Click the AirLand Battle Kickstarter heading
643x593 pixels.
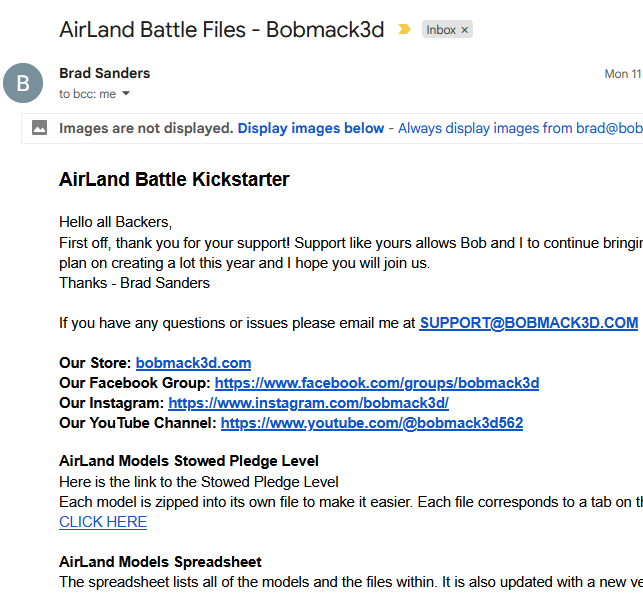[174, 179]
